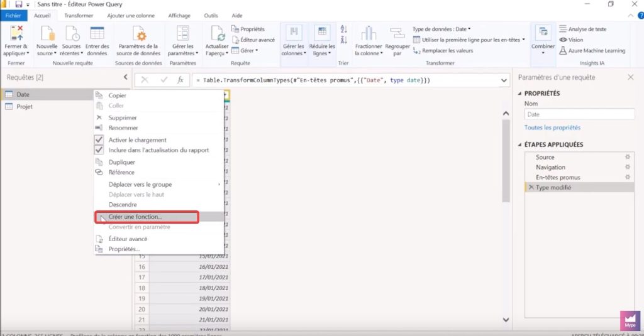Close the Paramètres d'une requête pane
Screen dimensions: 644x336
[x=631, y=77]
